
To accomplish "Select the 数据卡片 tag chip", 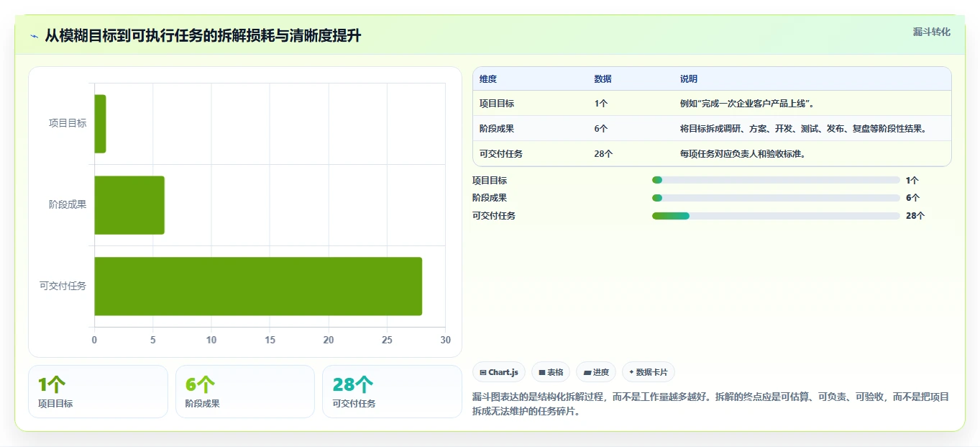I will [x=649, y=372].
